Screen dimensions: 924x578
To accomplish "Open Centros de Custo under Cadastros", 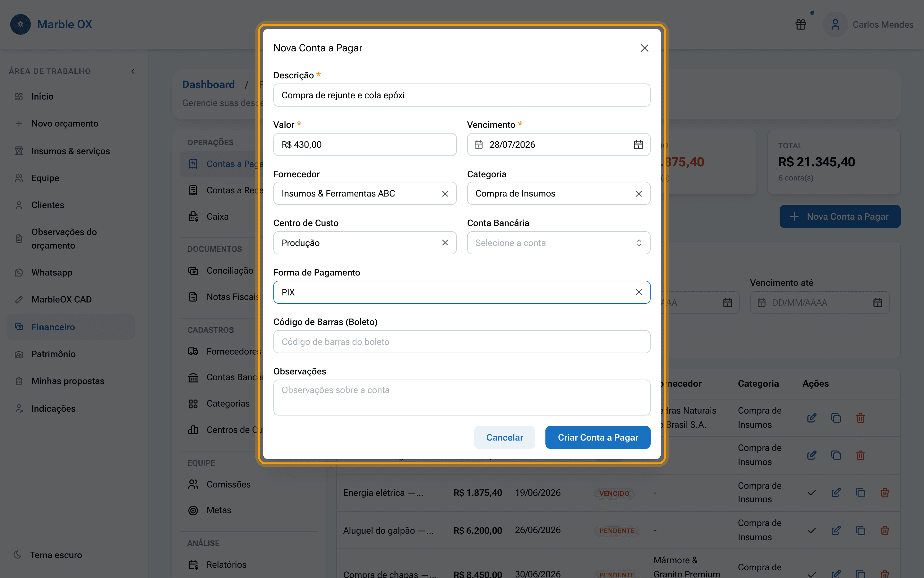I will [x=221, y=430].
